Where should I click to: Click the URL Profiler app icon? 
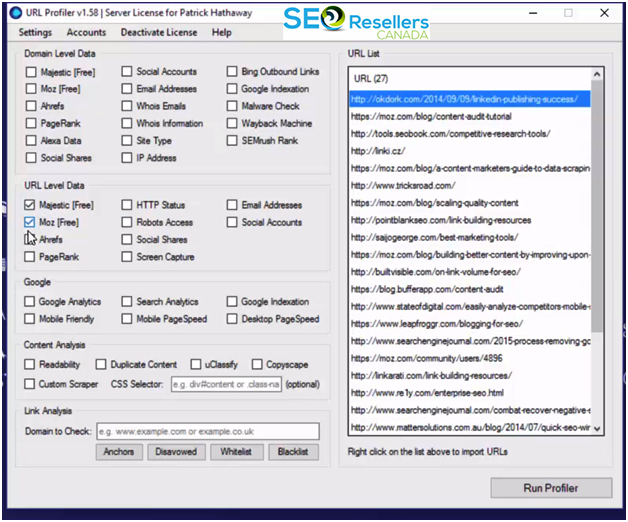pos(16,13)
